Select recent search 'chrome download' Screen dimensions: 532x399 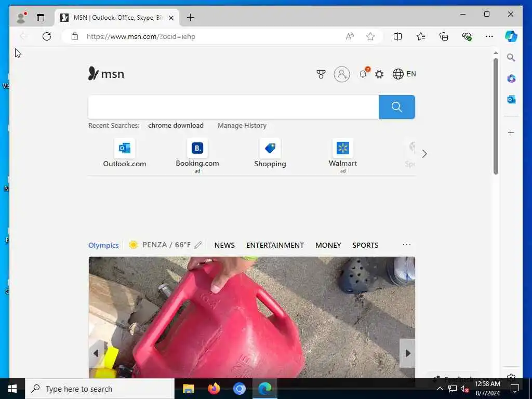[x=176, y=126]
